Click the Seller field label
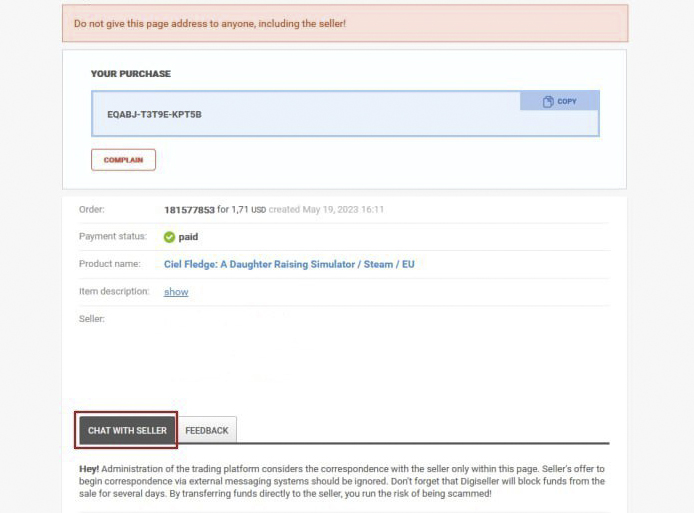 (x=92, y=319)
